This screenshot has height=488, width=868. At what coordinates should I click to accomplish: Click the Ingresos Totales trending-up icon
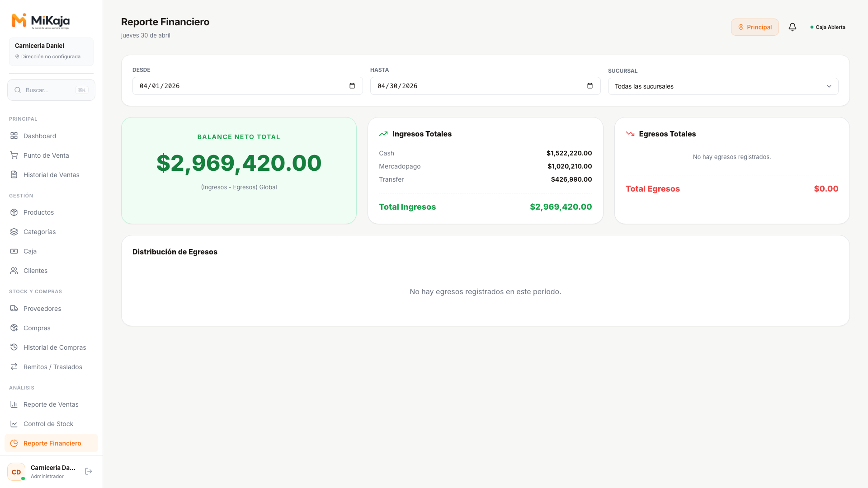383,134
